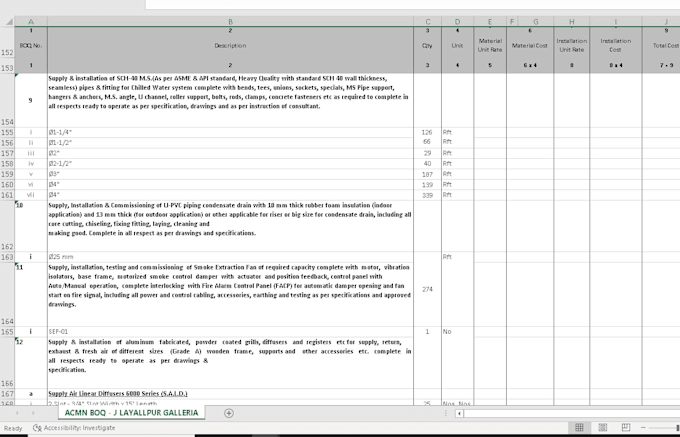
Task: Select column G header
Action: coord(536,22)
